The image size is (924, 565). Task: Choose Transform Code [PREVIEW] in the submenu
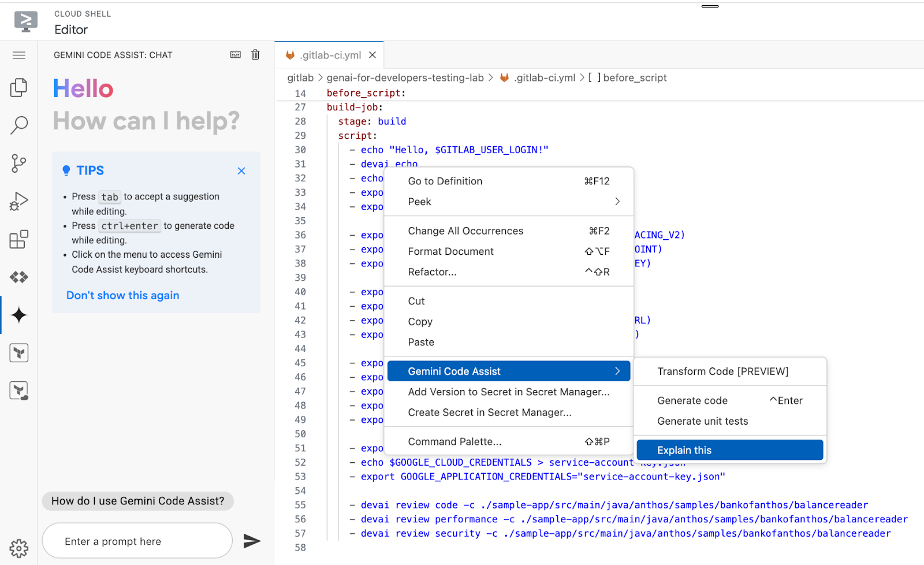730,371
